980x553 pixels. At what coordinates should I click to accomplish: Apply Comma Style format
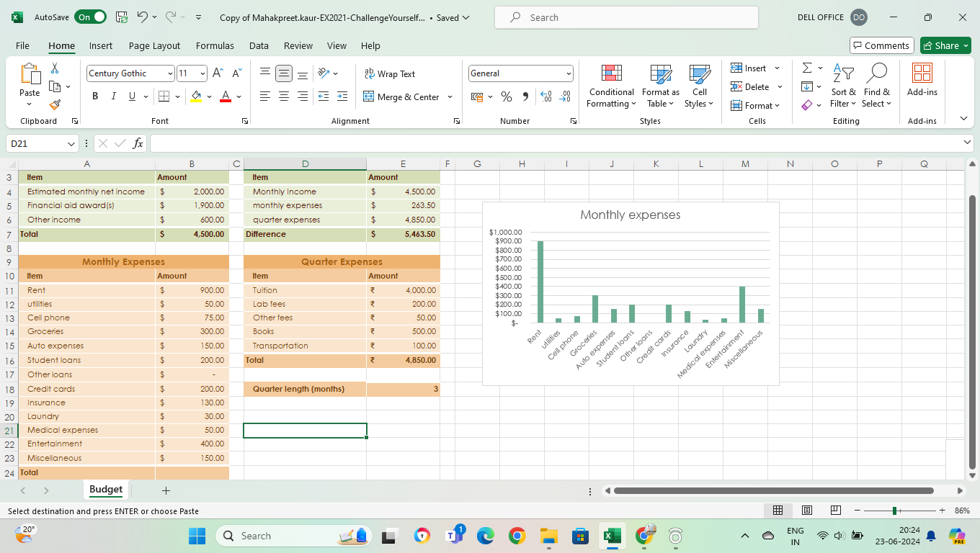coord(525,96)
